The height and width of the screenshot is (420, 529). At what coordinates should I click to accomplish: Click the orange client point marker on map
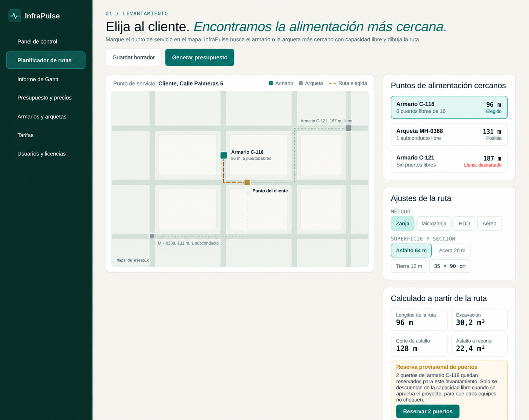[x=247, y=182]
